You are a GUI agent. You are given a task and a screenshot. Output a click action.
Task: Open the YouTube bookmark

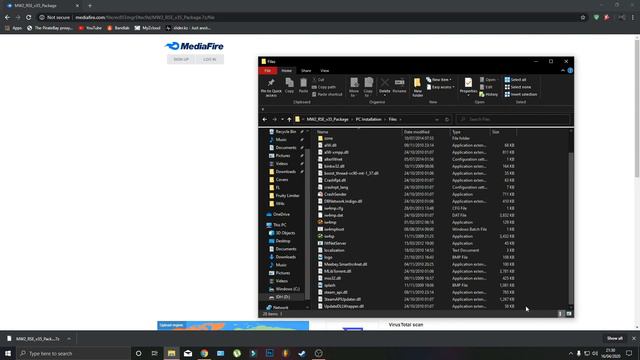pos(90,28)
